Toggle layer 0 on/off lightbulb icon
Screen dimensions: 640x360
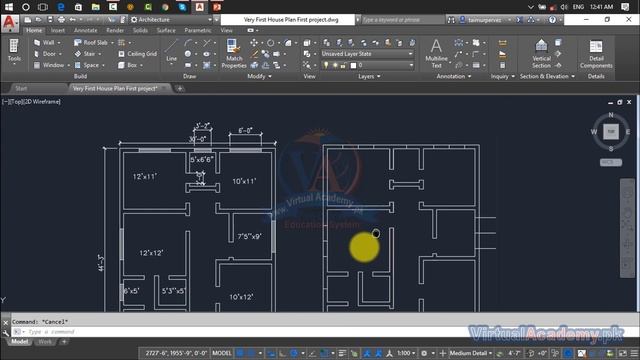326,65
